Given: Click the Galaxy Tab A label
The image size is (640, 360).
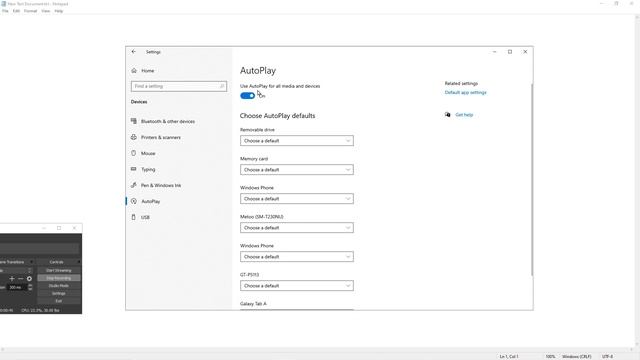Looking at the screenshot, I should tap(253, 304).
